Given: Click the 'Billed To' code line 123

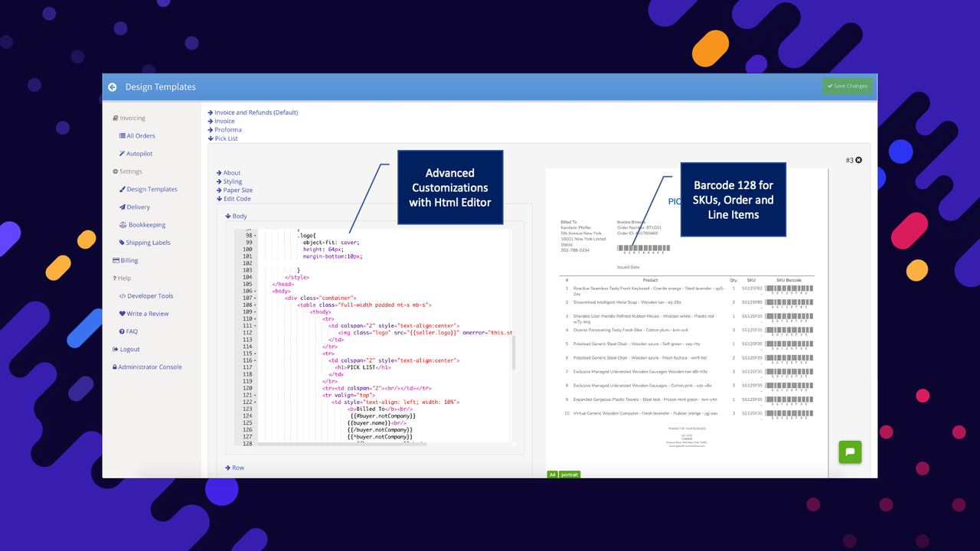Looking at the screenshot, I should 380,409.
